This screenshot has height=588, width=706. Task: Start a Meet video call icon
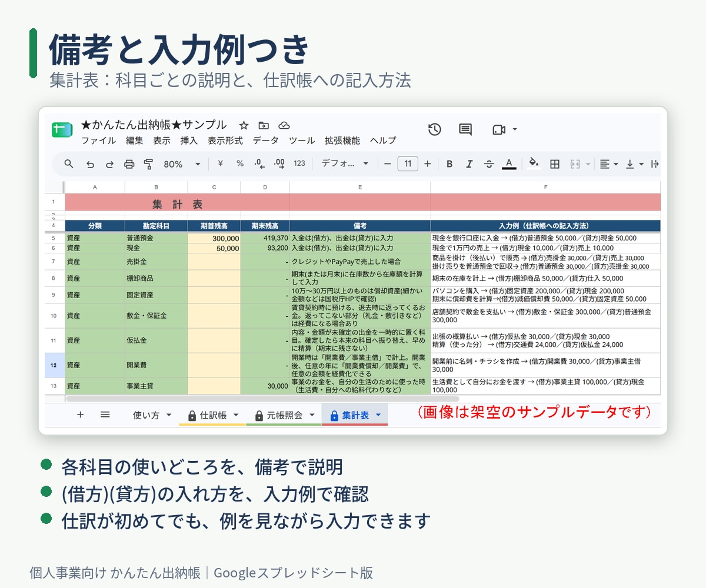(x=499, y=129)
